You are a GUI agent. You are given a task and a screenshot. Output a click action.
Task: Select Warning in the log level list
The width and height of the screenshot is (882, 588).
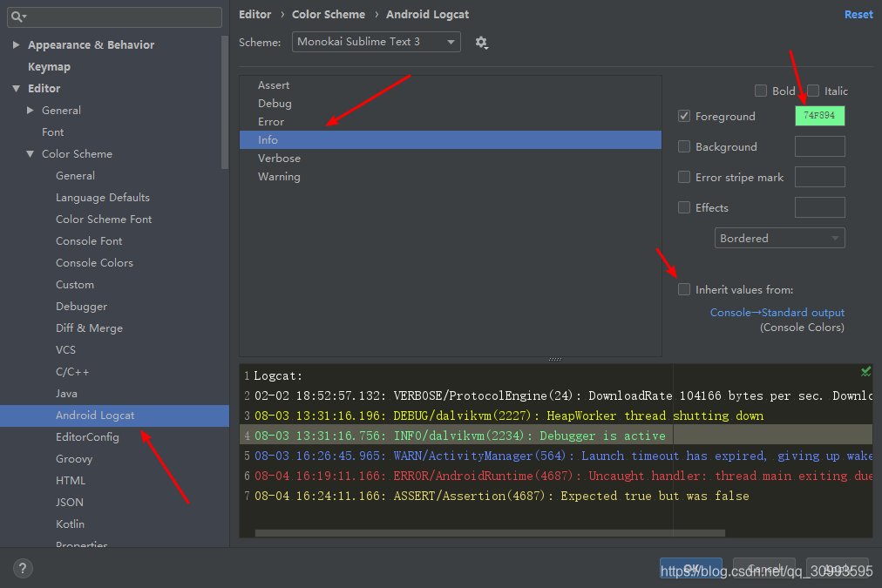450,177
